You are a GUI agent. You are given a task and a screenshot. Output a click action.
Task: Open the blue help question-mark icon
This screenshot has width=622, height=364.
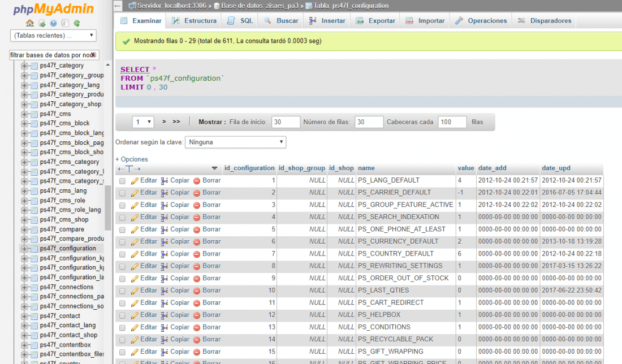pos(53,23)
